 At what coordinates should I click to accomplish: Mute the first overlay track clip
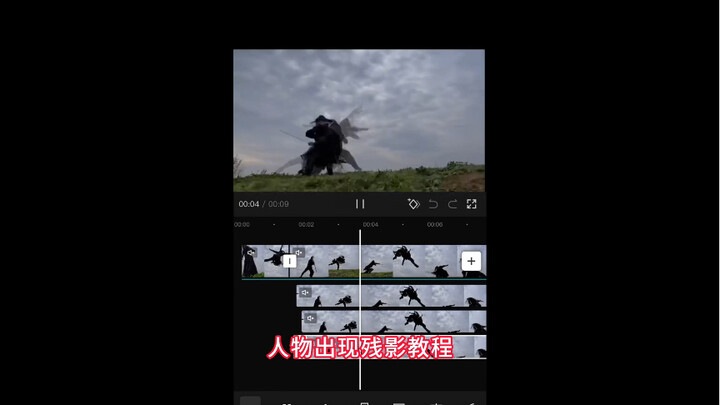click(x=305, y=293)
